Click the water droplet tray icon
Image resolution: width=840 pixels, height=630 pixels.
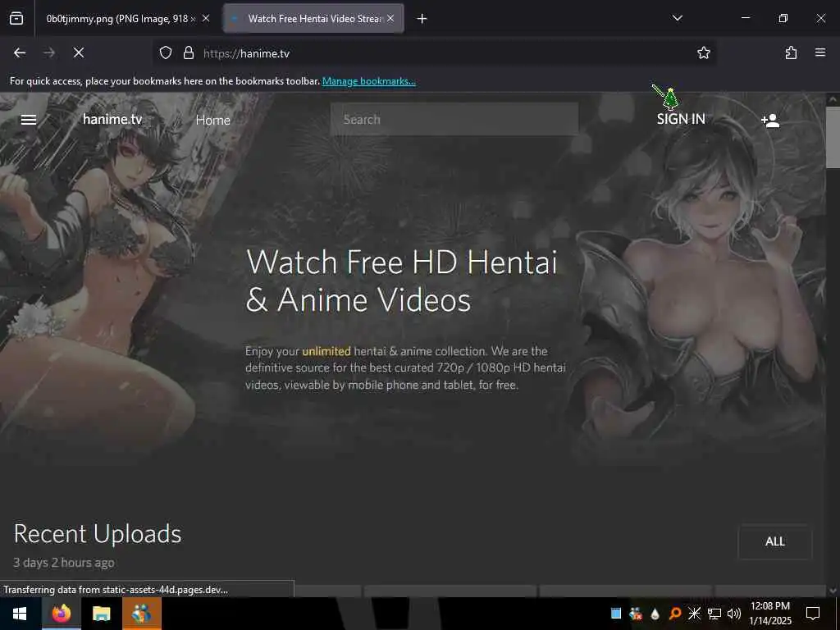click(655, 614)
